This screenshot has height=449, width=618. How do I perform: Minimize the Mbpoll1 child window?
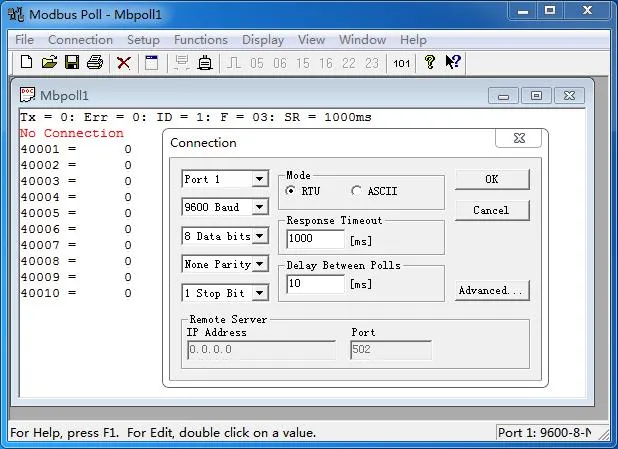pyautogui.click(x=503, y=96)
